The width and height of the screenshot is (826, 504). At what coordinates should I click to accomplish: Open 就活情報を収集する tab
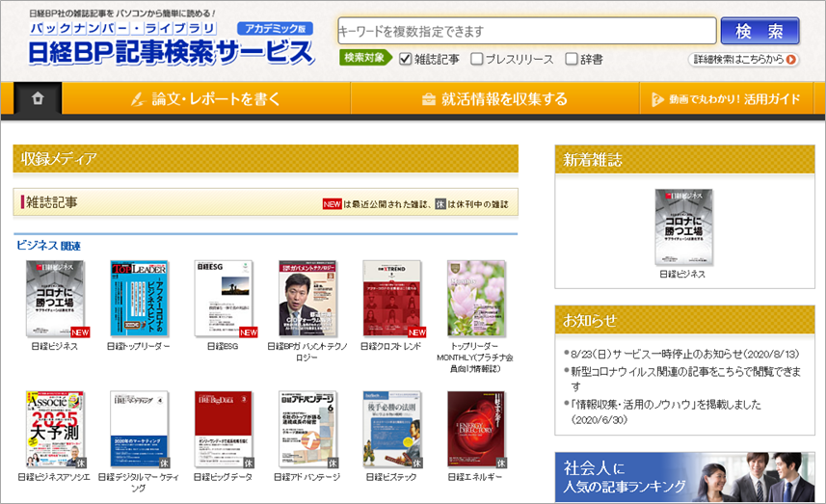pyautogui.click(x=494, y=98)
